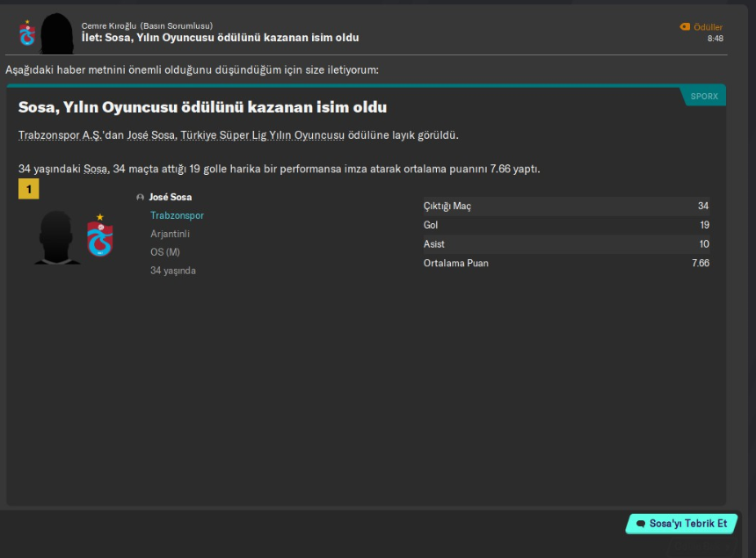This screenshot has width=756, height=558.
Task: Select the Ortalama Puan stat row
Action: coord(566,263)
